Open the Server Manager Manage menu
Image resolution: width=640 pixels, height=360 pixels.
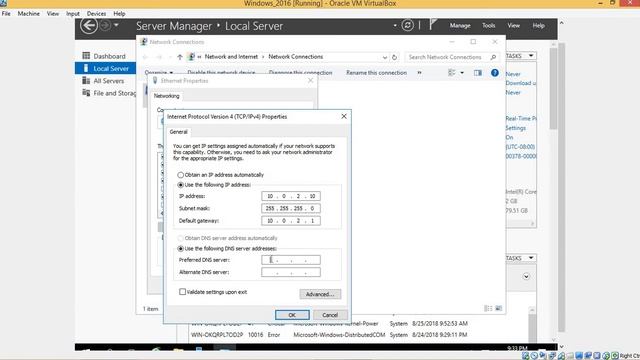coord(460,25)
